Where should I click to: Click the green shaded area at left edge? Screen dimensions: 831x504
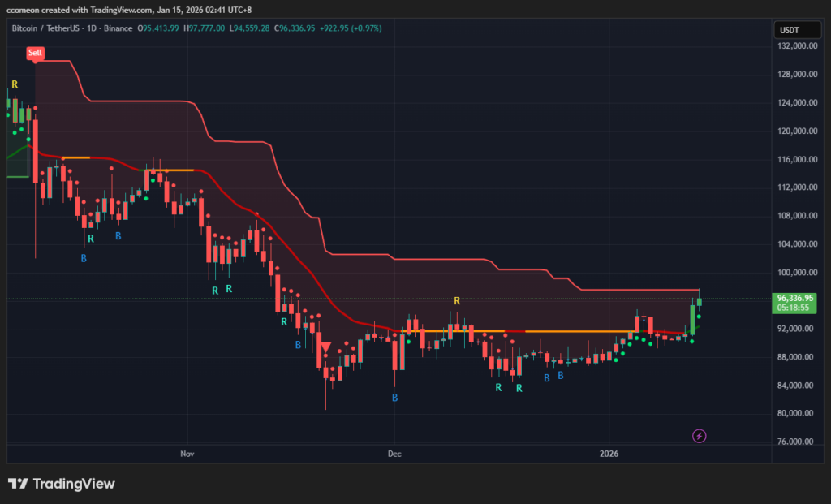point(17,162)
